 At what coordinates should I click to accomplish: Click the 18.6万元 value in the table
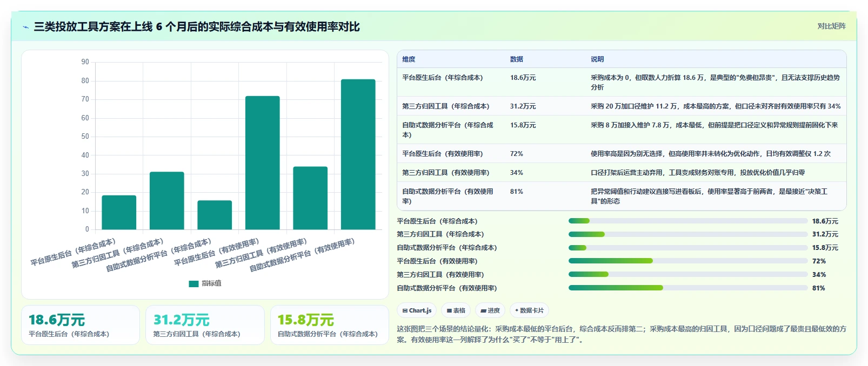pos(523,78)
